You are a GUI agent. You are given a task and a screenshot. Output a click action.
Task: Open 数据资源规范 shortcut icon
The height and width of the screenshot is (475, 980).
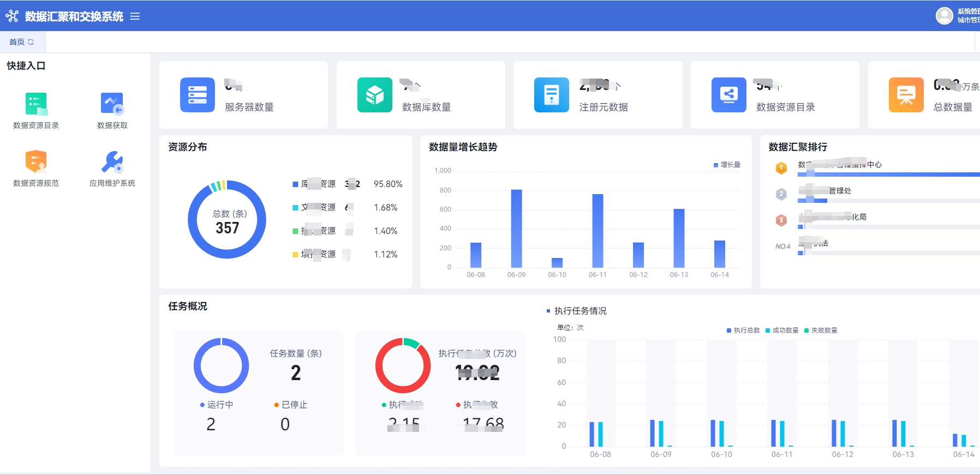[x=36, y=162]
